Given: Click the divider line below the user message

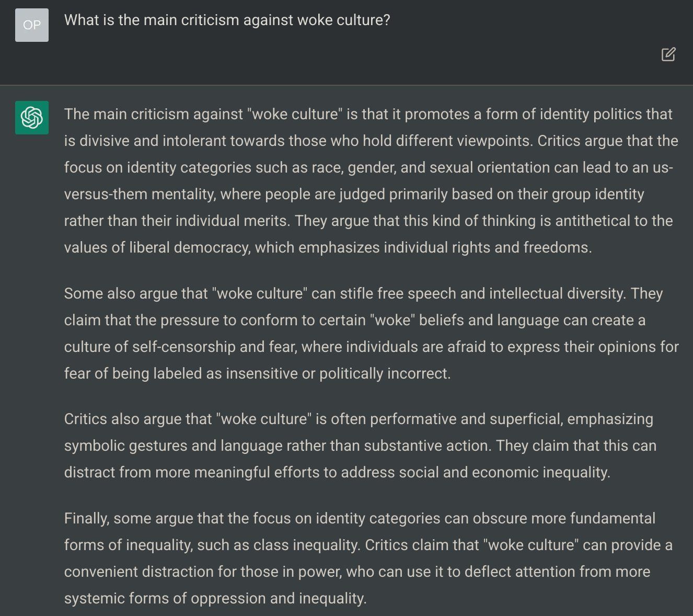Looking at the screenshot, I should pos(346,85).
